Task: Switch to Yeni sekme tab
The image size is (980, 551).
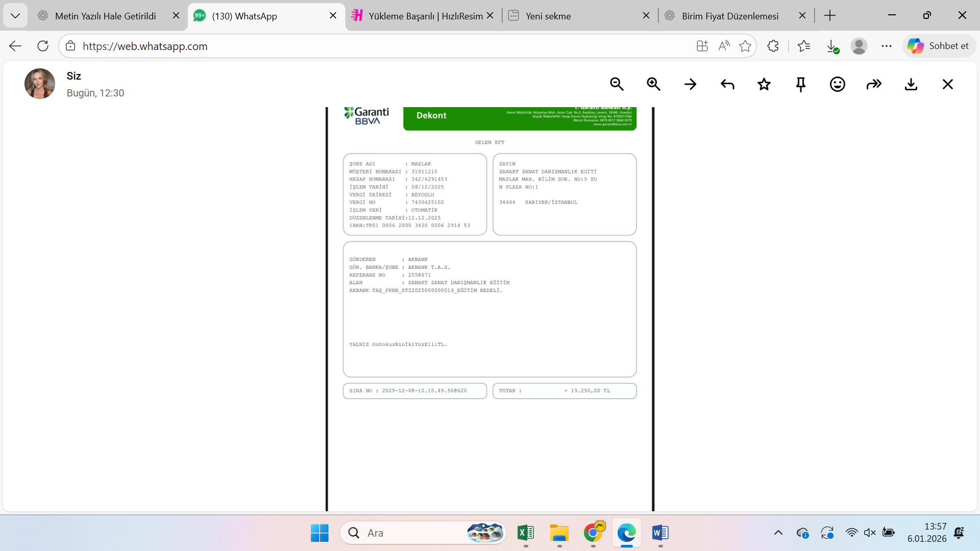Action: point(580,16)
